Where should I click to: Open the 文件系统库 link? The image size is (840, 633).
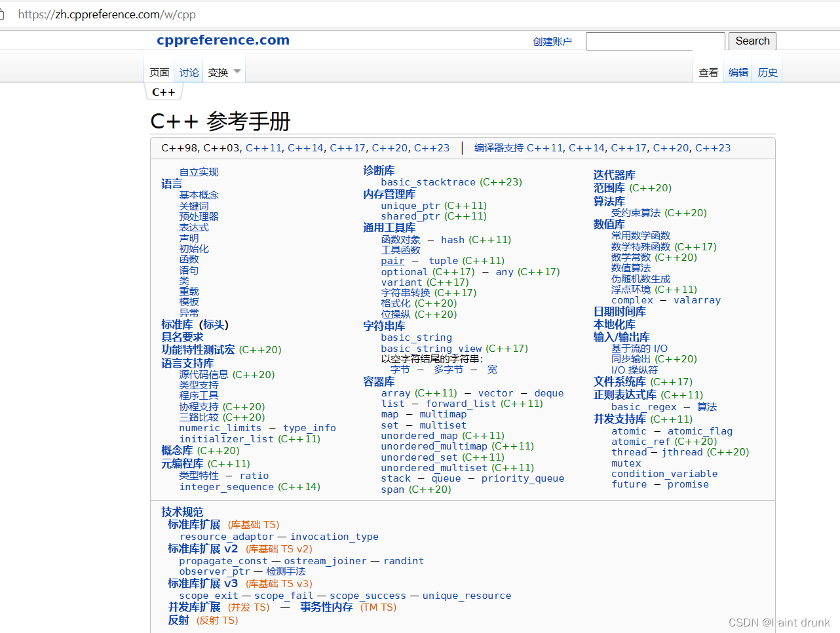tap(620, 381)
